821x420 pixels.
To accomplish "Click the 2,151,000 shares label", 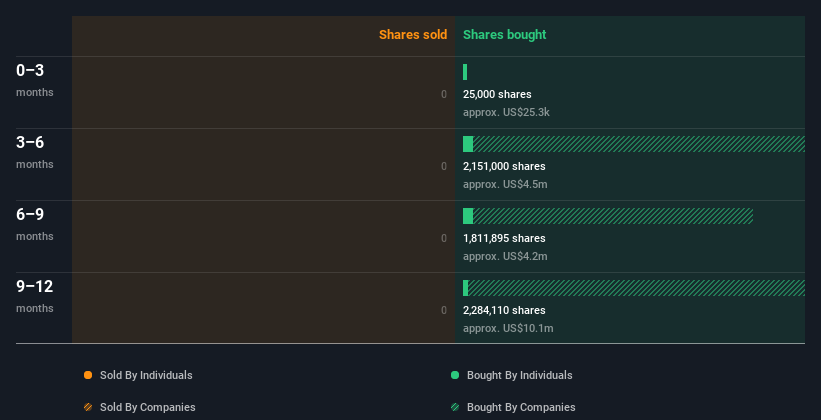I will point(504,166).
